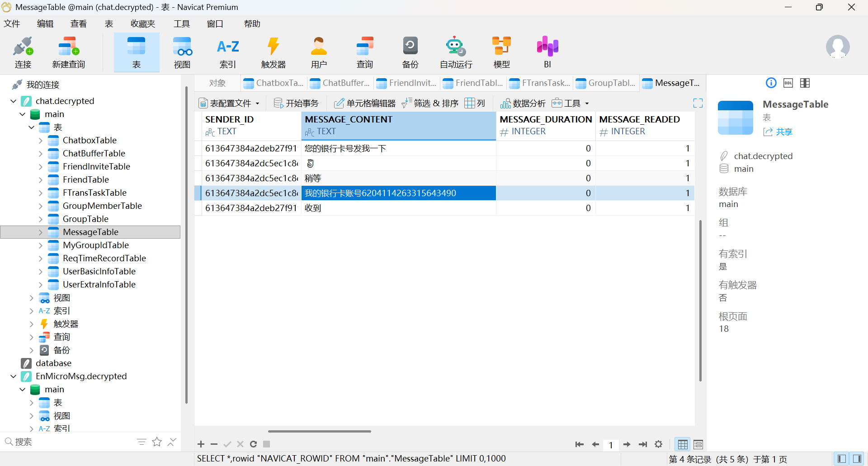The height and width of the screenshot is (466, 868).
Task: Add a new record with plus icon
Action: pos(201,444)
